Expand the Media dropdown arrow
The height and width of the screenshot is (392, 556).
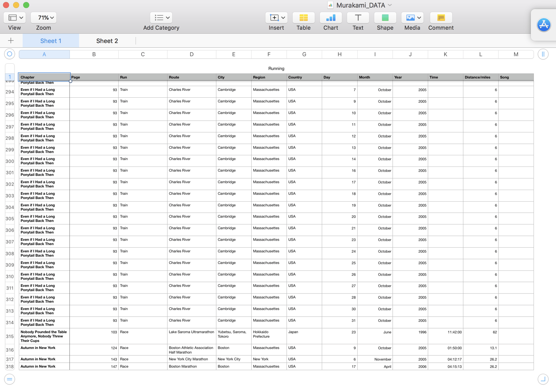pos(419,18)
